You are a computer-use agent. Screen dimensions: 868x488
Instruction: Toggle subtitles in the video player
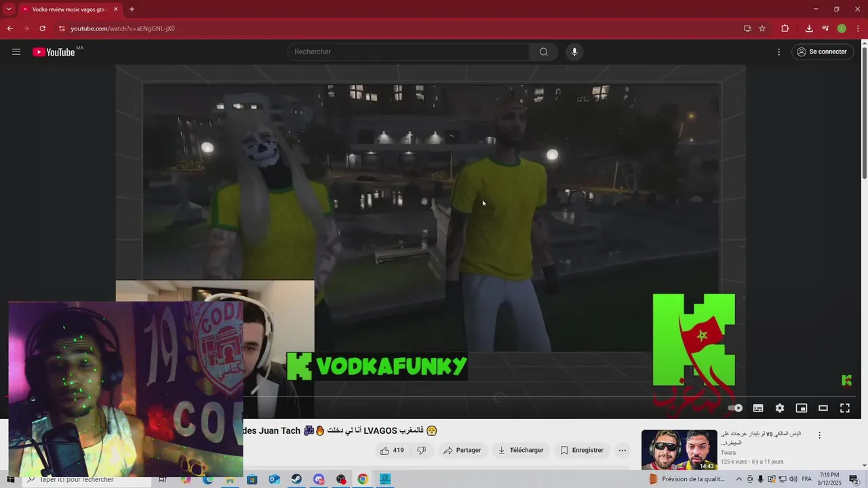758,408
